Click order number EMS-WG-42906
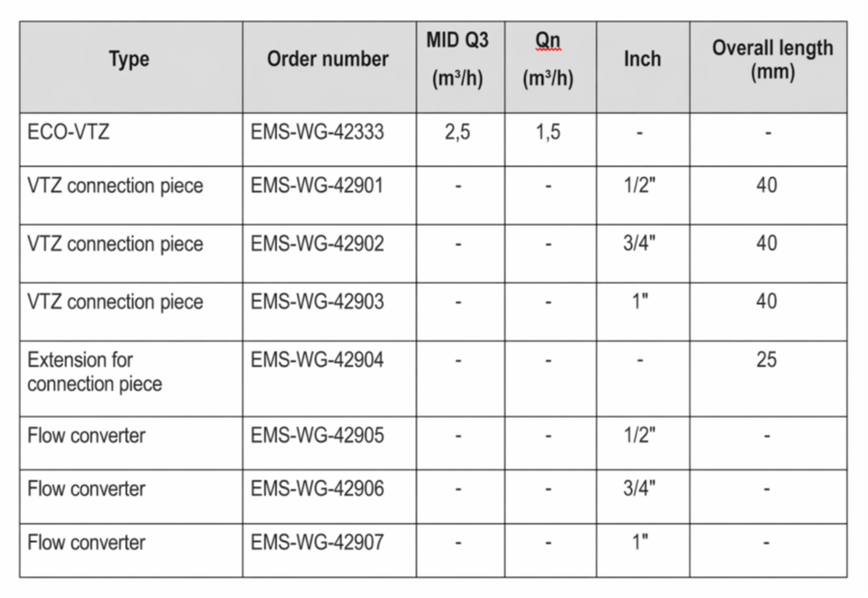 coord(317,489)
